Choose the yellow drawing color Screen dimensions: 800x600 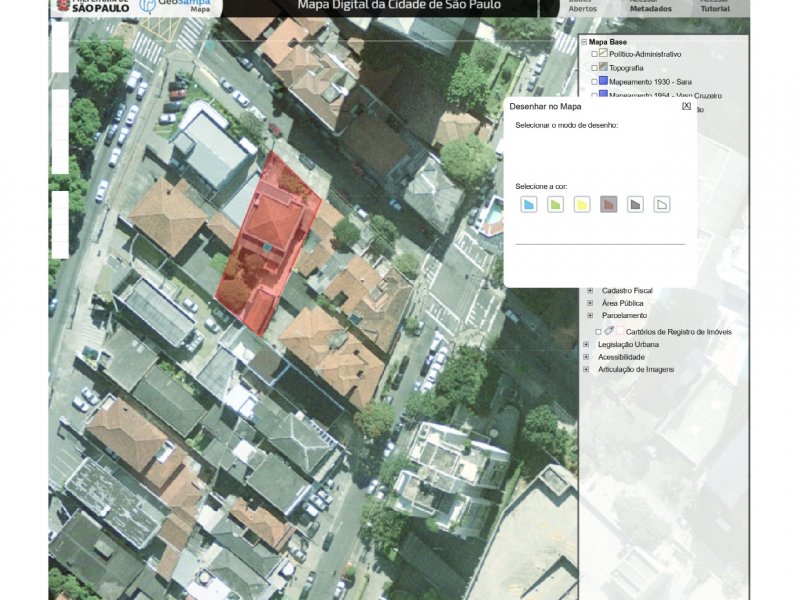pos(581,205)
